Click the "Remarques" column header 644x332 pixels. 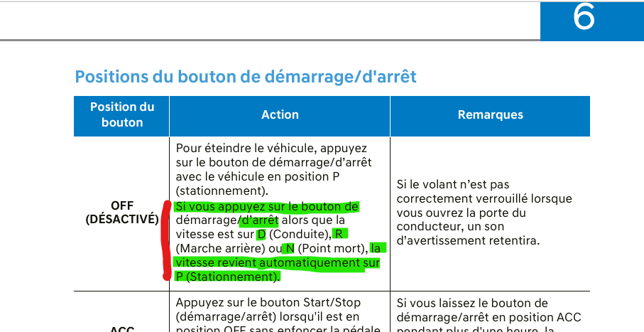pyautogui.click(x=490, y=114)
